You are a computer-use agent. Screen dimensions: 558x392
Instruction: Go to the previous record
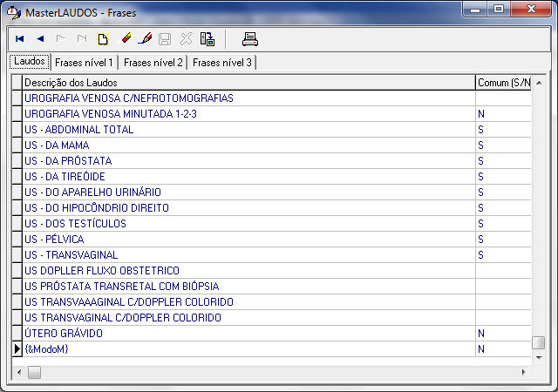coord(40,39)
